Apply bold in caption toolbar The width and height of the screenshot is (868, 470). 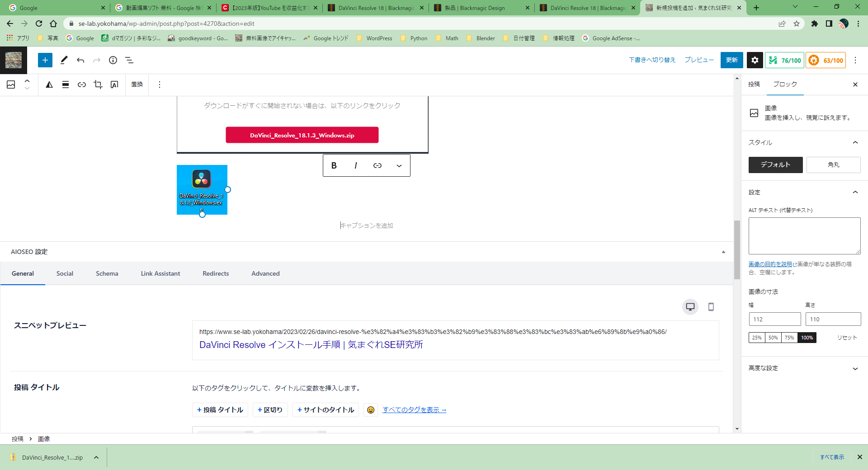[334, 165]
